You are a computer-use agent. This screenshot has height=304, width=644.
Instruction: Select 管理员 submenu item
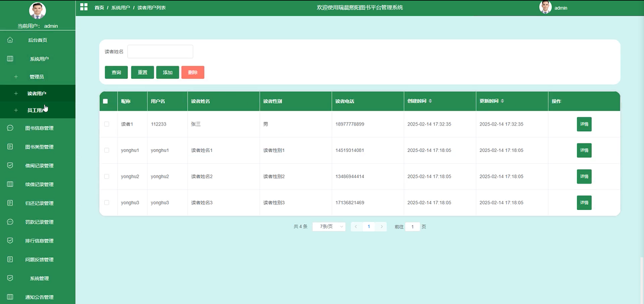(38, 77)
